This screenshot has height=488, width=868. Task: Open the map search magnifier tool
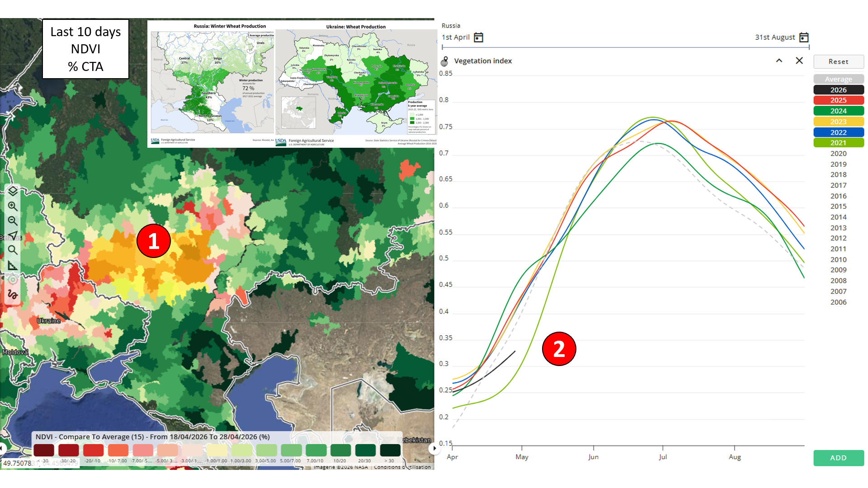(x=13, y=250)
